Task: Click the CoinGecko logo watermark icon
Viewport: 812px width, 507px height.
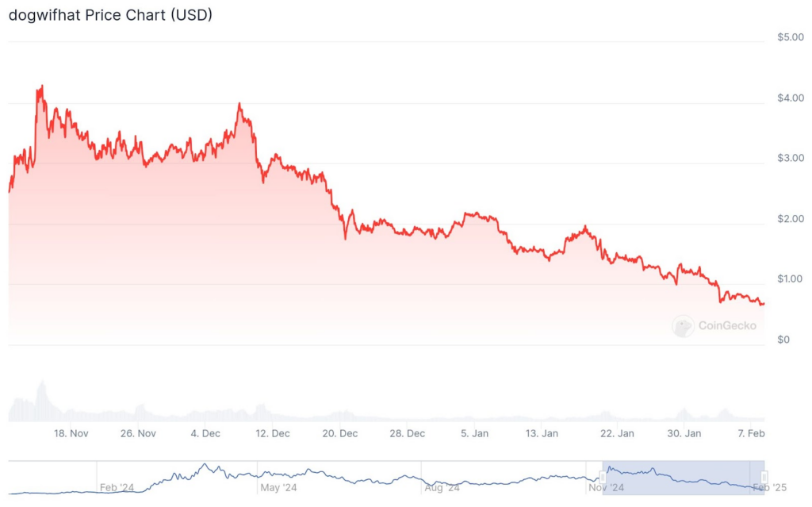Action: [x=683, y=325]
